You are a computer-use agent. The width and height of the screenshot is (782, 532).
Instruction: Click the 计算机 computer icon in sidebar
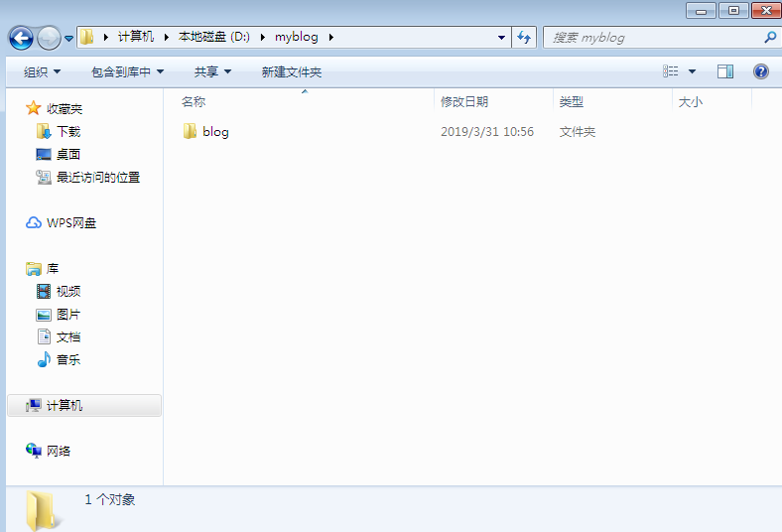pos(34,405)
